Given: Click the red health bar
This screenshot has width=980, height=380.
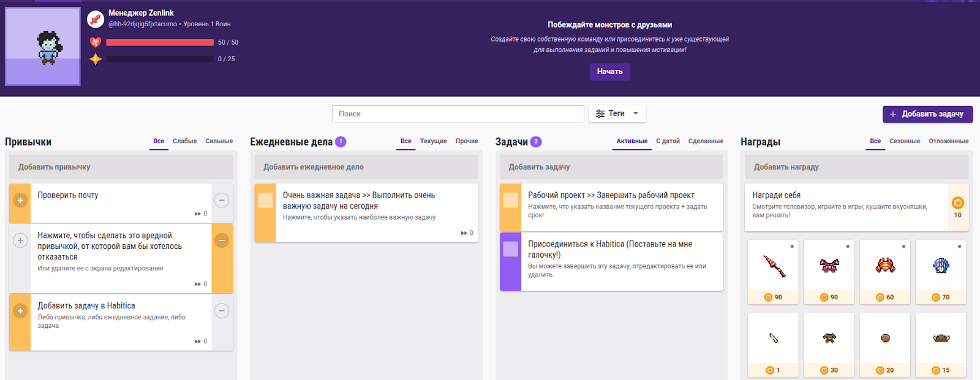Looking at the screenshot, I should coord(160,42).
